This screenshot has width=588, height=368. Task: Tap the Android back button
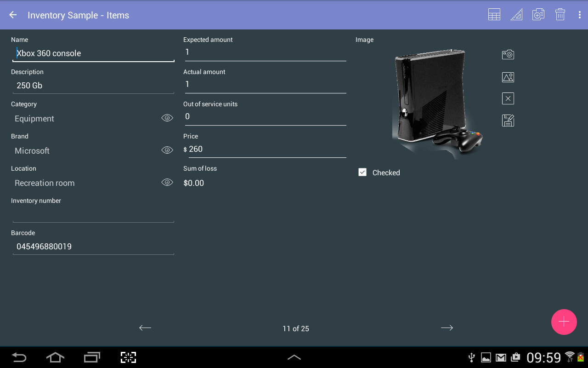[x=19, y=357]
